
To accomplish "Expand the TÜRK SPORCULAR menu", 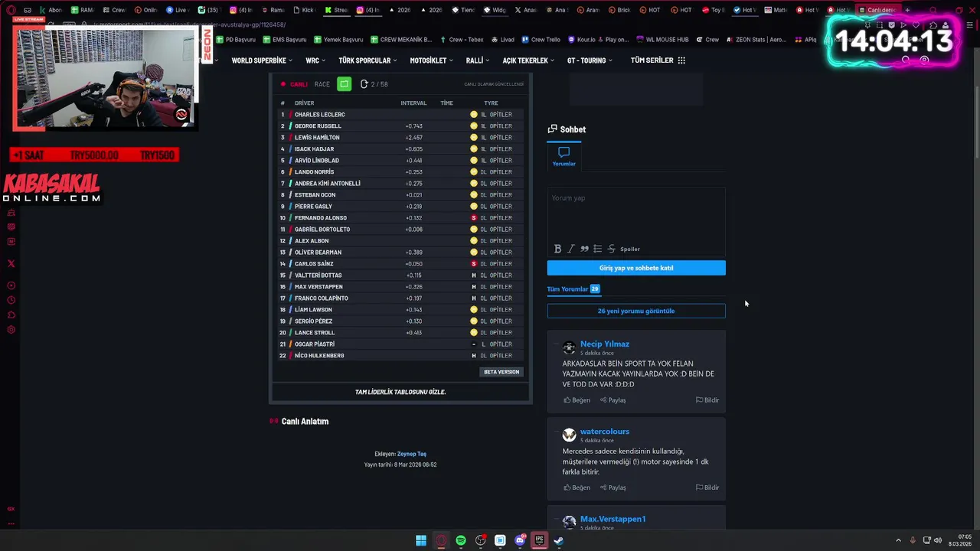I will (x=368, y=60).
